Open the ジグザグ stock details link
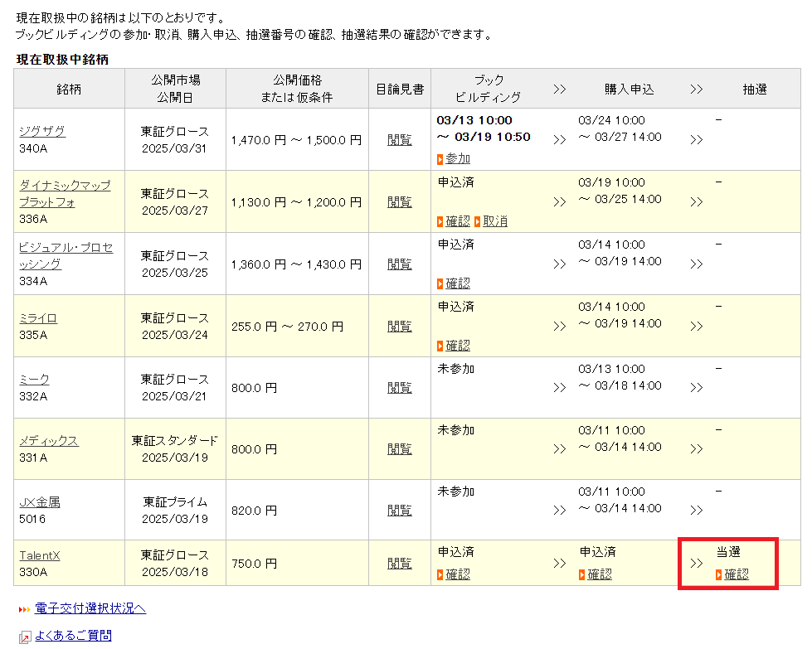The image size is (812, 649). (42, 131)
